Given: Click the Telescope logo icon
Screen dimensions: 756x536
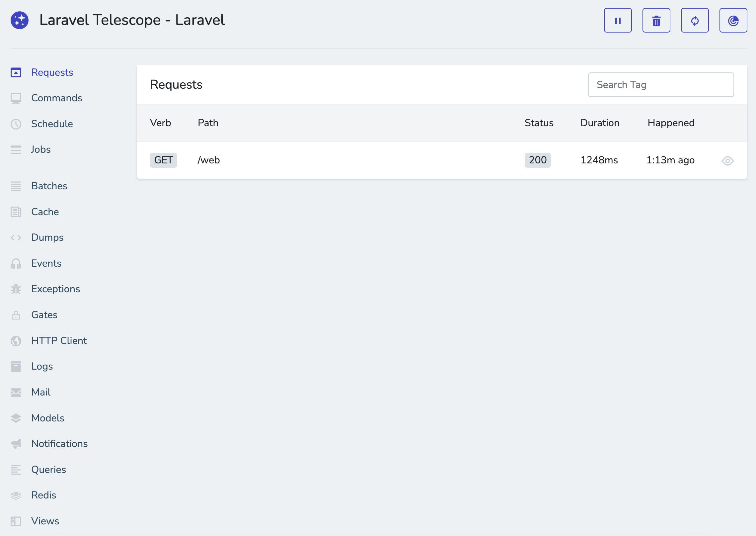Looking at the screenshot, I should [x=20, y=20].
